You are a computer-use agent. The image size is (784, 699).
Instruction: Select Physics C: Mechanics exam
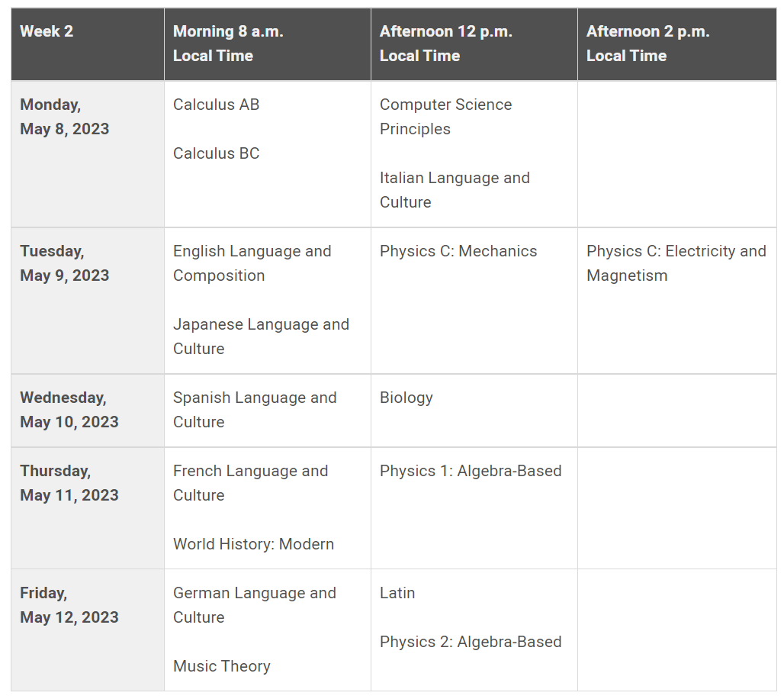click(458, 251)
